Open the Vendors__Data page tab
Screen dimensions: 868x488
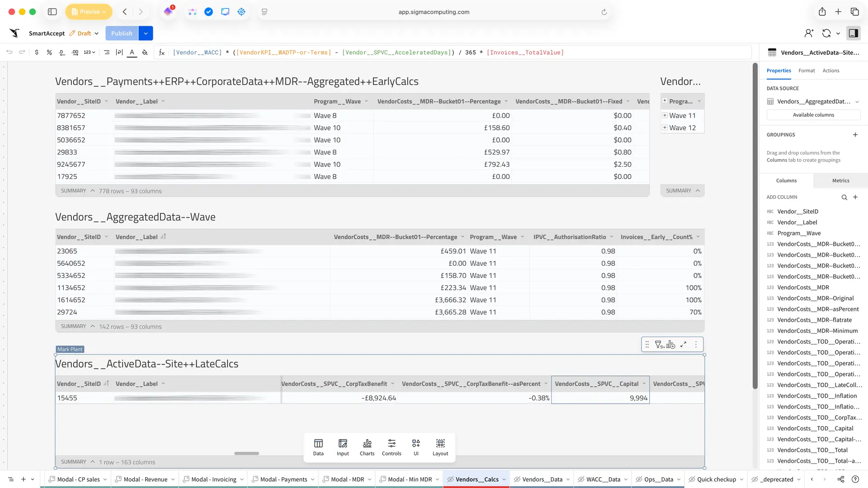point(542,479)
